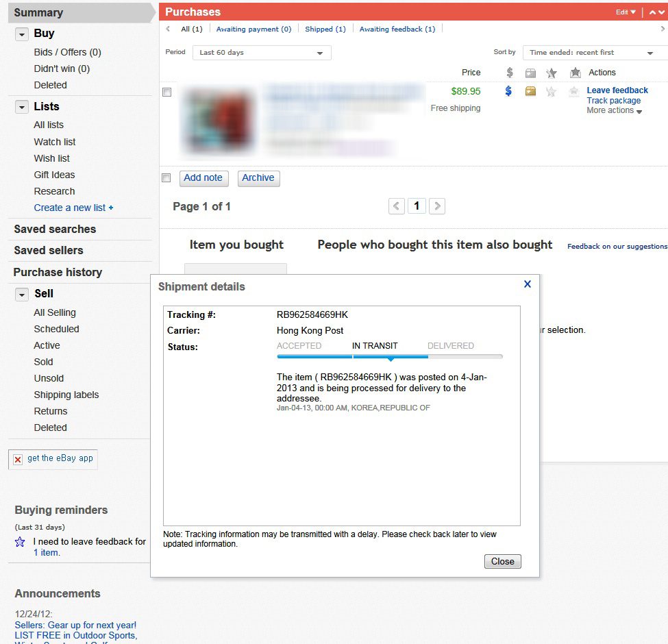This screenshot has height=644, width=668.
Task: Click the Add note button
Action: tap(203, 178)
